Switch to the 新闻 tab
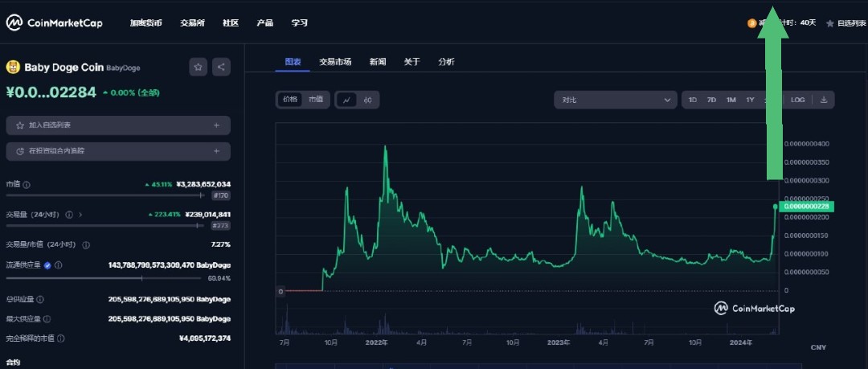 (378, 62)
